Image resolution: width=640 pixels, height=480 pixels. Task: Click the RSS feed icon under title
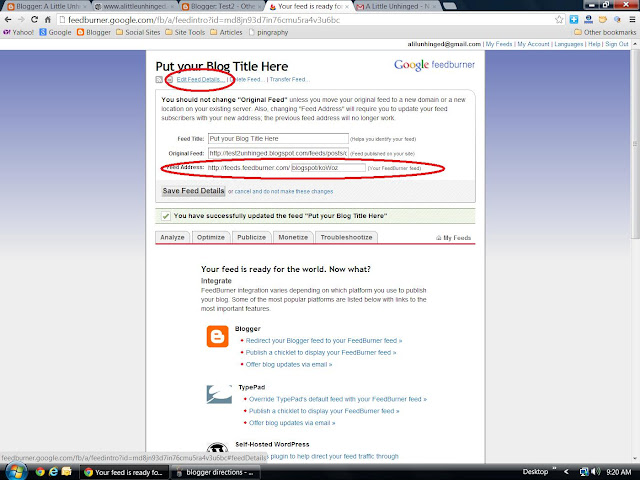(159, 80)
